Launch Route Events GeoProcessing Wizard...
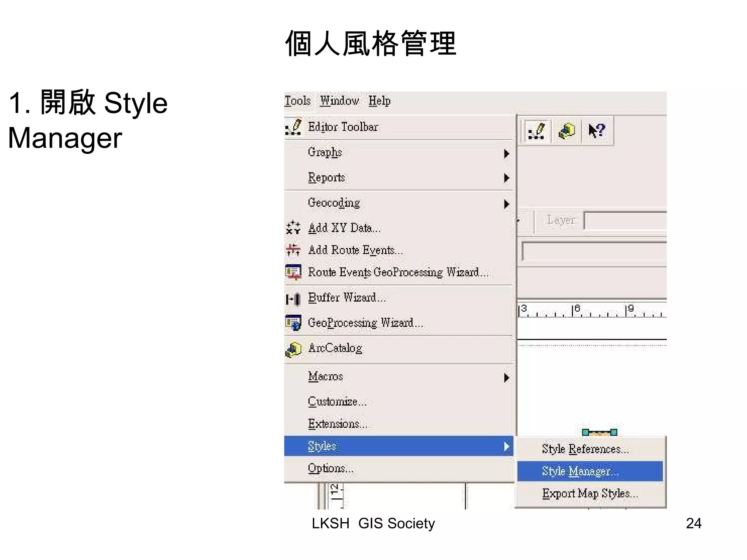The height and width of the screenshot is (560, 747). click(398, 272)
